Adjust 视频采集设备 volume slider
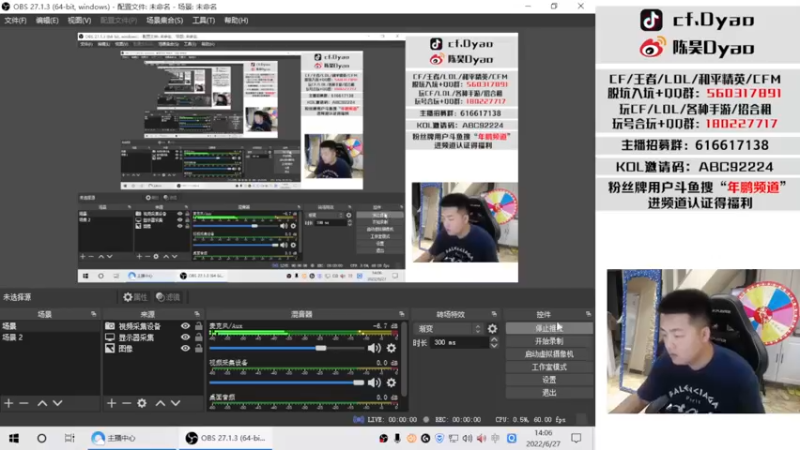800x450 pixels. pyautogui.click(x=287, y=383)
